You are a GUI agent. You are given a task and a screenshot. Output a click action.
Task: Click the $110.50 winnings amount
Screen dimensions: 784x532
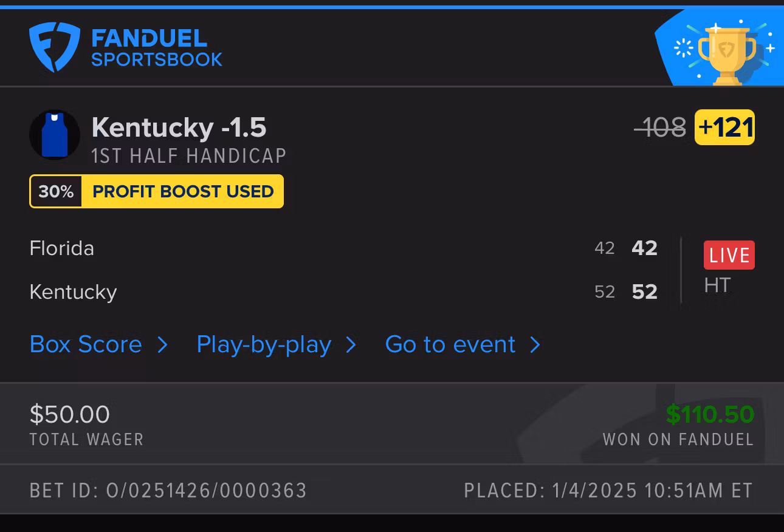pyautogui.click(x=709, y=414)
